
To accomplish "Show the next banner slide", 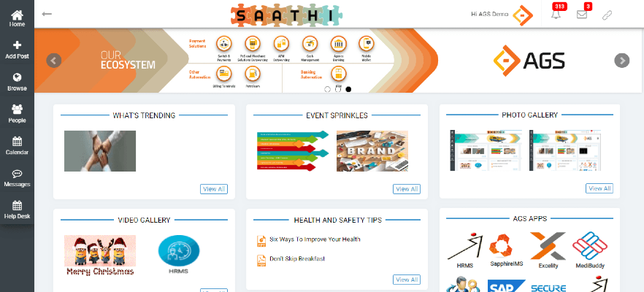I will tap(621, 61).
